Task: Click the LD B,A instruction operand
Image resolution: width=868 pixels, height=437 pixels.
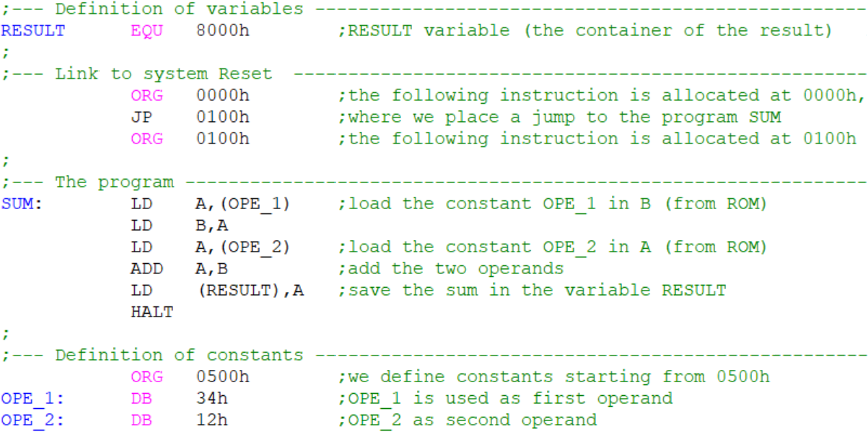Action: pyautogui.click(x=206, y=226)
